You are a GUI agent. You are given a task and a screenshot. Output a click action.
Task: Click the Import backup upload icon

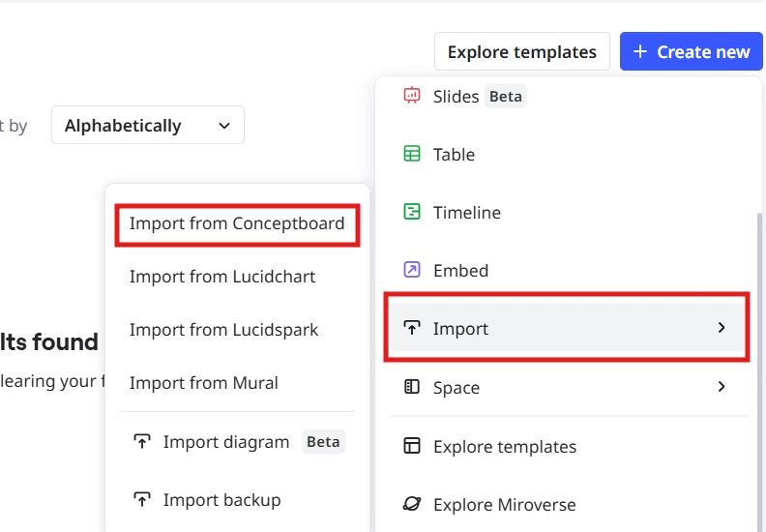click(142, 499)
